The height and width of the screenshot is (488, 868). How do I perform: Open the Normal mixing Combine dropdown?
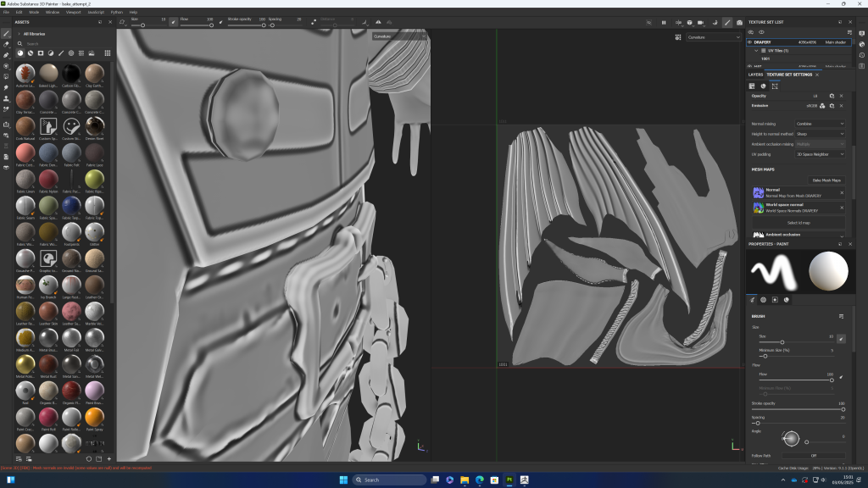(x=820, y=124)
